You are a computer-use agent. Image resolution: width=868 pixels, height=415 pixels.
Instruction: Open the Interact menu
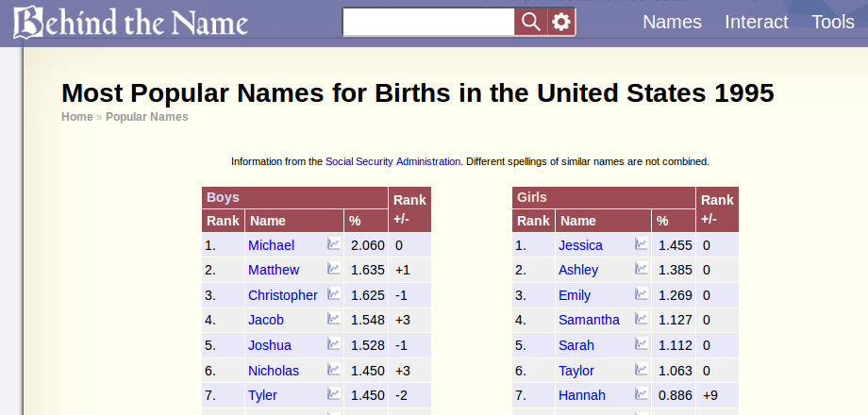point(756,22)
